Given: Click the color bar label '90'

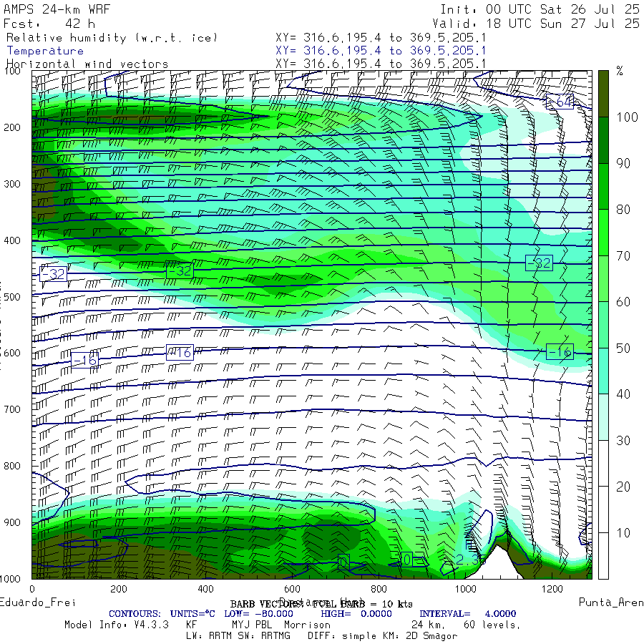Looking at the screenshot, I should click(x=623, y=163).
